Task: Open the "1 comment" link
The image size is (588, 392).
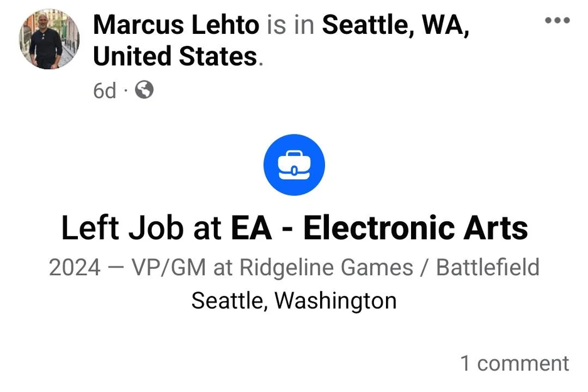Action: point(515,362)
